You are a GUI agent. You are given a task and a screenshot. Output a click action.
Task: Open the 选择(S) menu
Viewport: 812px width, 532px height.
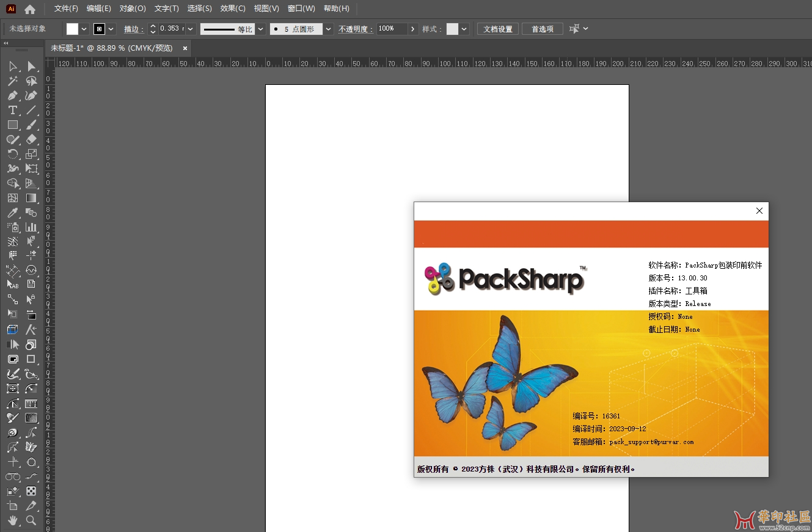(x=200, y=9)
